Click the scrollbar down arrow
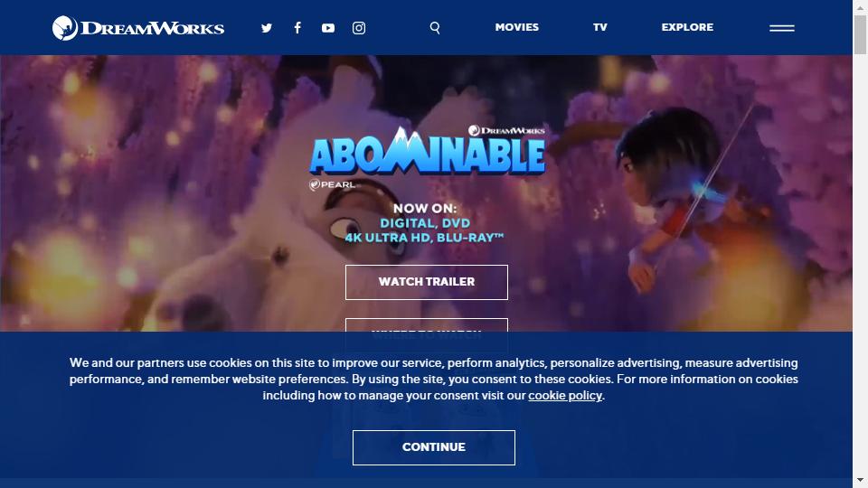This screenshot has height=488, width=868. tap(860, 480)
